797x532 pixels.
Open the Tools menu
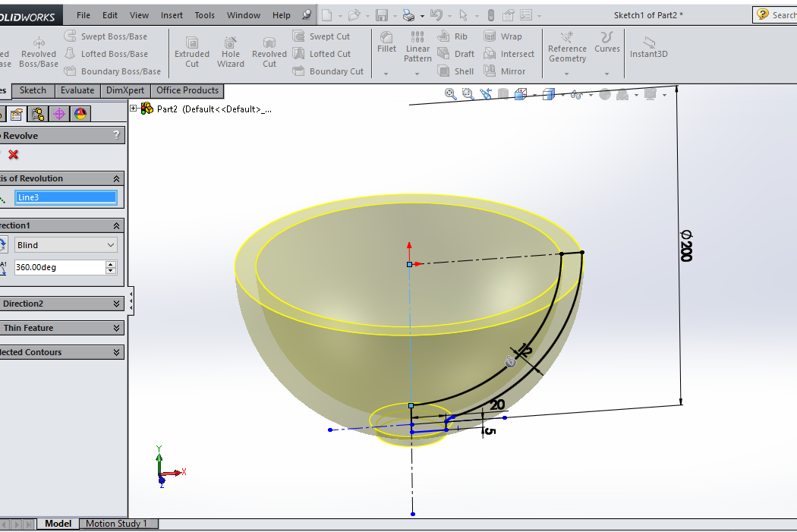(205, 15)
